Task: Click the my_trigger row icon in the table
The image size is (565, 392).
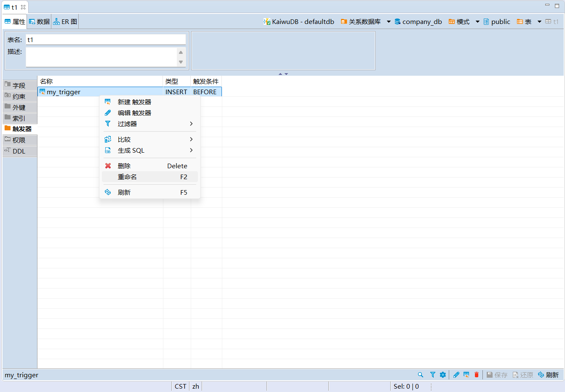Action: point(42,92)
